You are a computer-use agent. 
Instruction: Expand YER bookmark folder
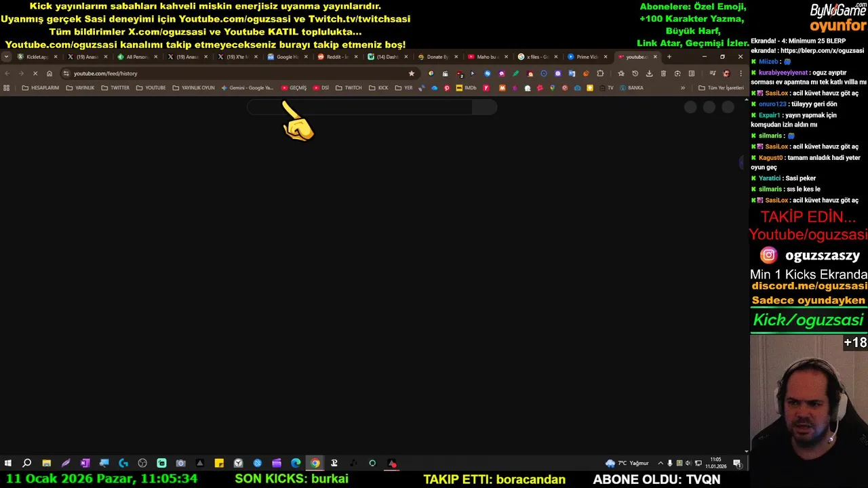(x=403, y=87)
